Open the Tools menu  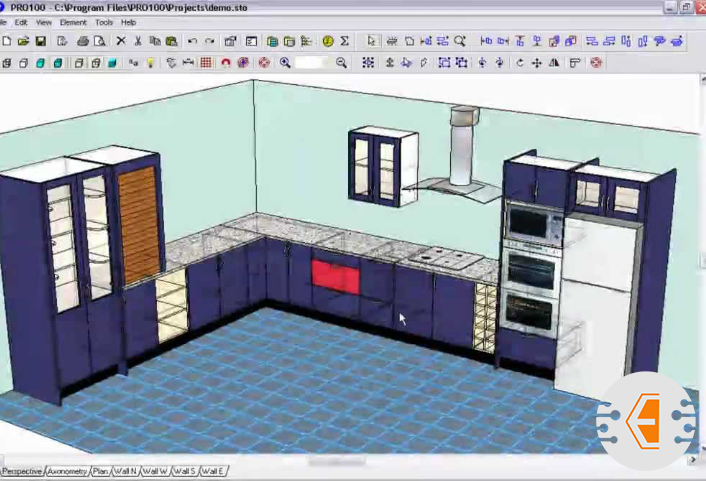(x=104, y=22)
